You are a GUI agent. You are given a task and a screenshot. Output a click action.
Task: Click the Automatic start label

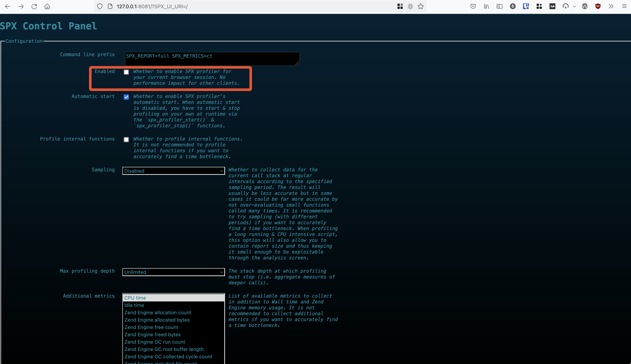click(93, 97)
